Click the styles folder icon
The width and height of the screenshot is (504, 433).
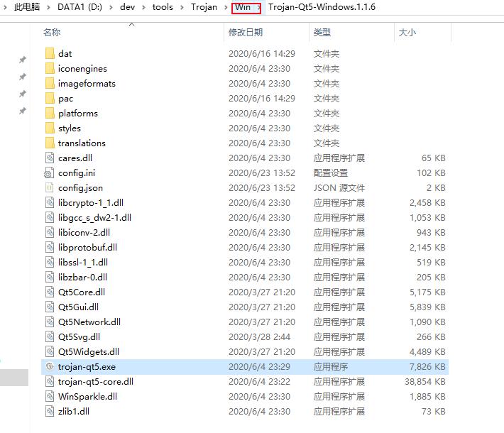pos(50,128)
